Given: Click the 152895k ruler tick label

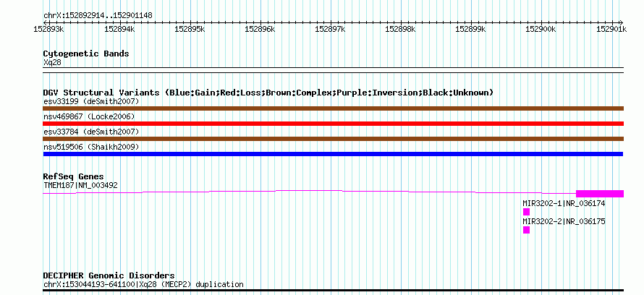Looking at the screenshot, I should tap(190, 29).
